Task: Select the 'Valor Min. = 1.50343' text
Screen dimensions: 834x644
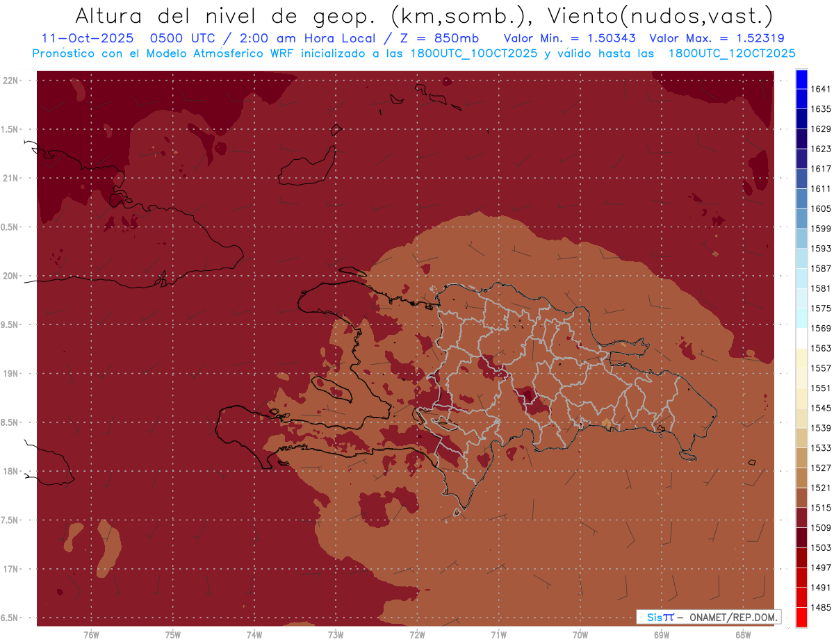Action: coord(570,38)
